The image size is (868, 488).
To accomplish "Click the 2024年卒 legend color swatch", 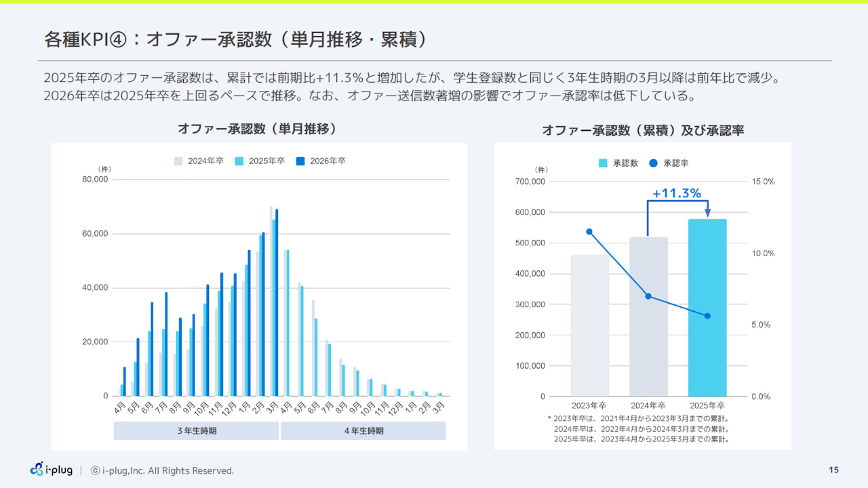I will [178, 161].
